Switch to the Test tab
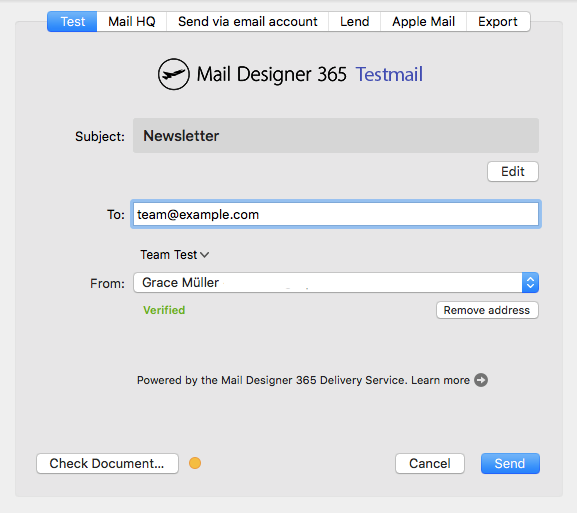Viewport: 577px width, 513px height. 72,22
